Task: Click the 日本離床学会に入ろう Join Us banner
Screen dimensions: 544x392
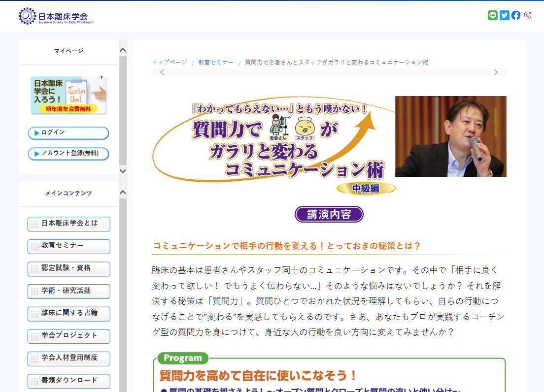Action: click(68, 96)
